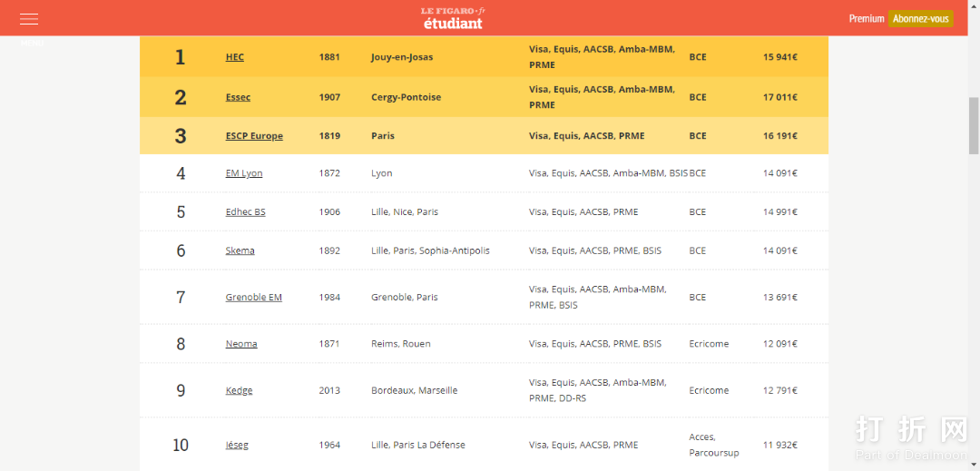
Task: Click rank number 1 in HEC row
Action: coord(180,57)
